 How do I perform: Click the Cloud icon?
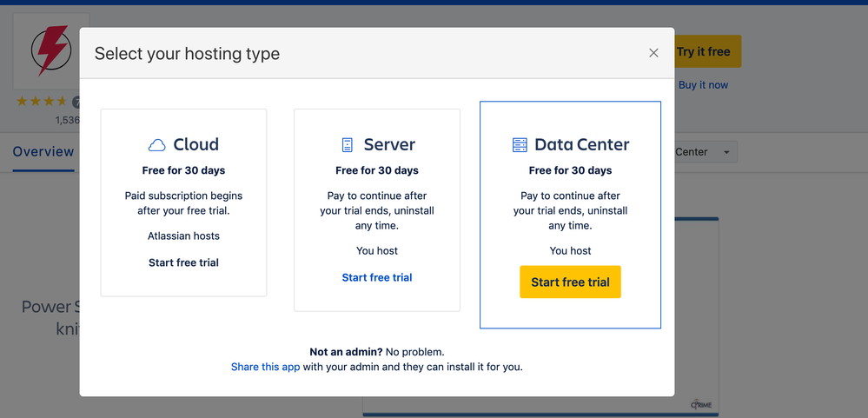pyautogui.click(x=156, y=145)
